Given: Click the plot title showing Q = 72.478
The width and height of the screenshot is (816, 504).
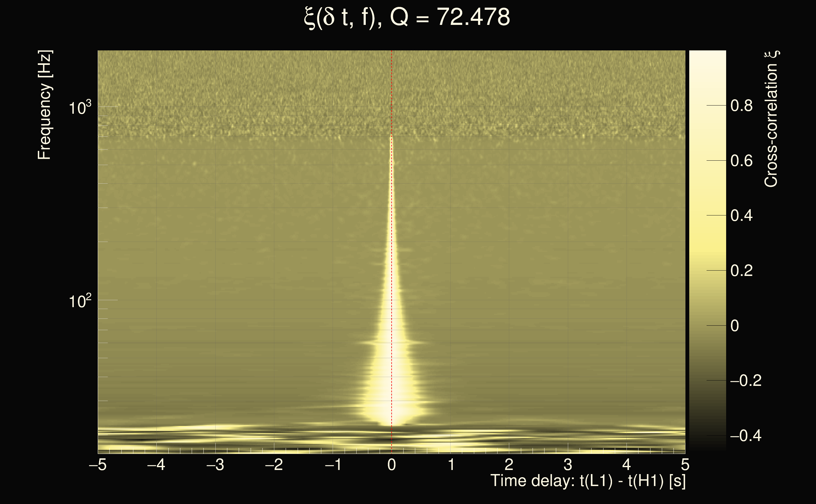Looking at the screenshot, I should (407, 17).
